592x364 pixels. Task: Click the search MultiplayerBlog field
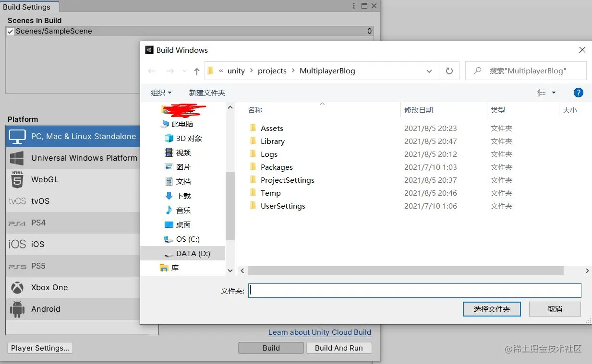tap(526, 71)
